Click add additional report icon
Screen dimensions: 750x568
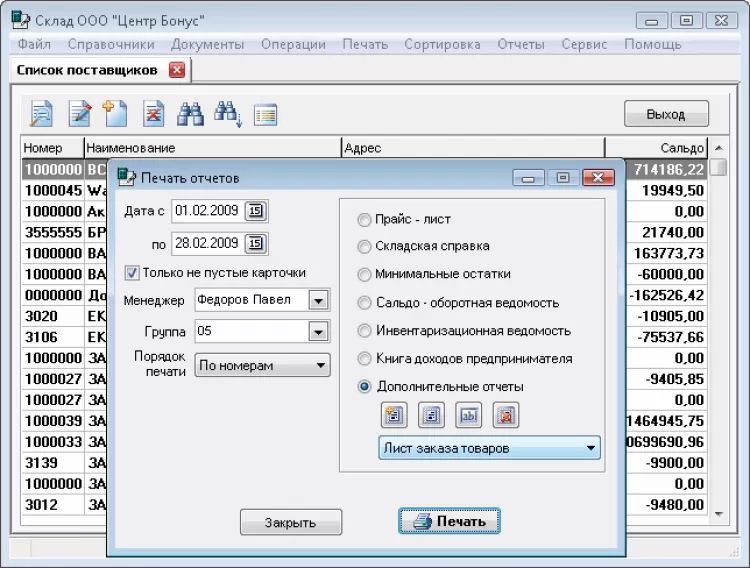[x=394, y=415]
